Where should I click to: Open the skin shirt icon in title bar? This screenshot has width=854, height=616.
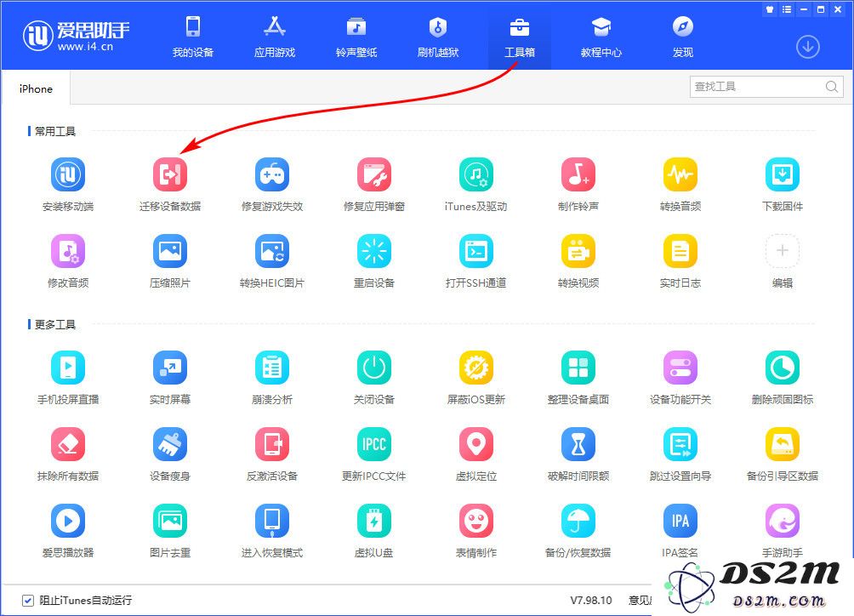click(770, 9)
